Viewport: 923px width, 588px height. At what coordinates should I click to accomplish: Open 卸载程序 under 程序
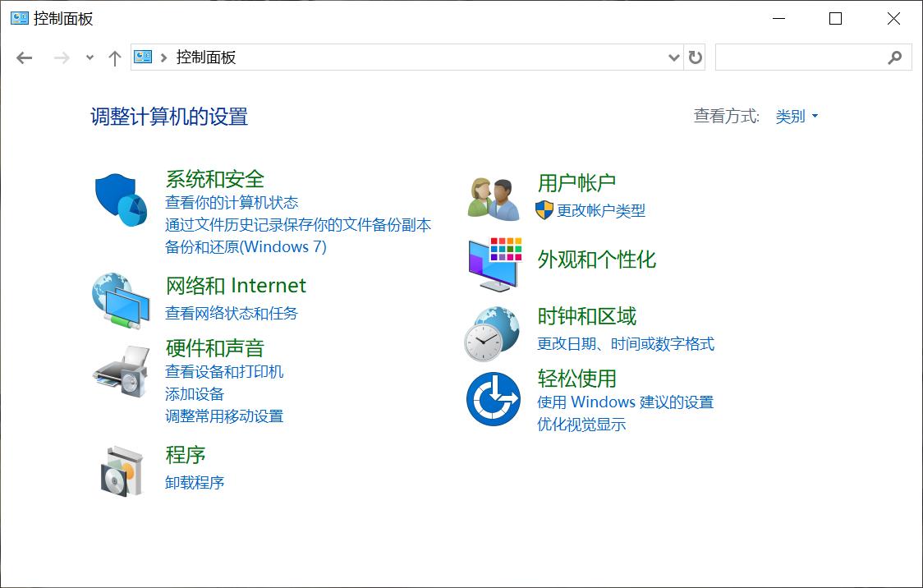tap(194, 482)
